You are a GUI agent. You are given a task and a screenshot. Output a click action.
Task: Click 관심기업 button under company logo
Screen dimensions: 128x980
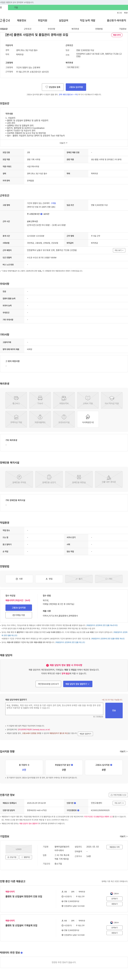[x=12, y=857]
